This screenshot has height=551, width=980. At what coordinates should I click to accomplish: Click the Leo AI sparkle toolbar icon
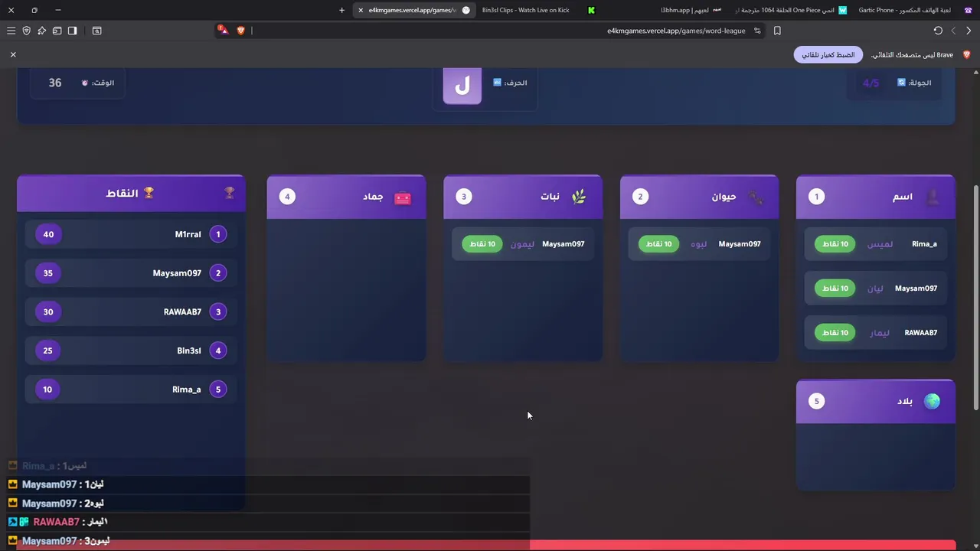41,31
